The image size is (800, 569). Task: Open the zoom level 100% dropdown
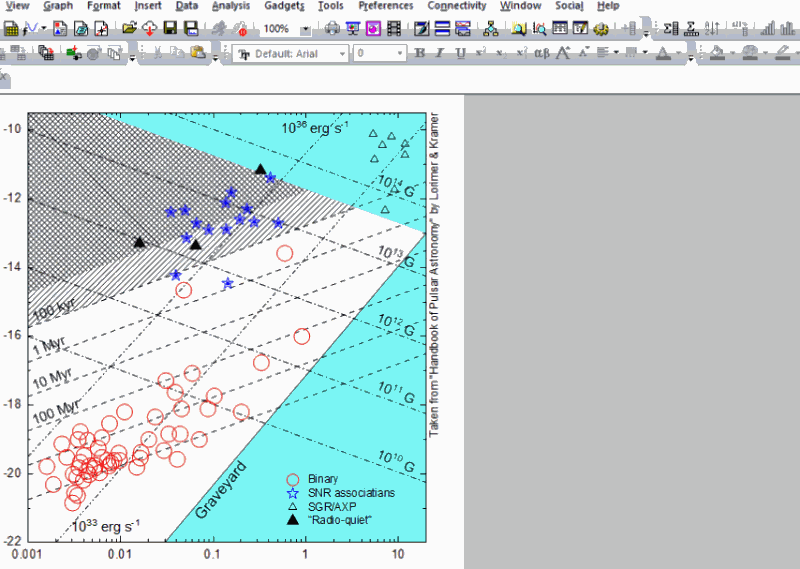click(305, 29)
